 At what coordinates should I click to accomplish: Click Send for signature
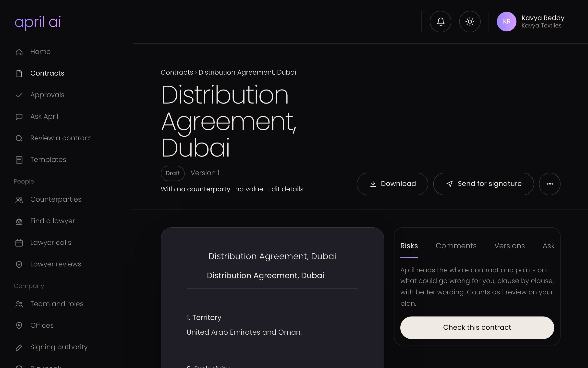[x=483, y=184]
